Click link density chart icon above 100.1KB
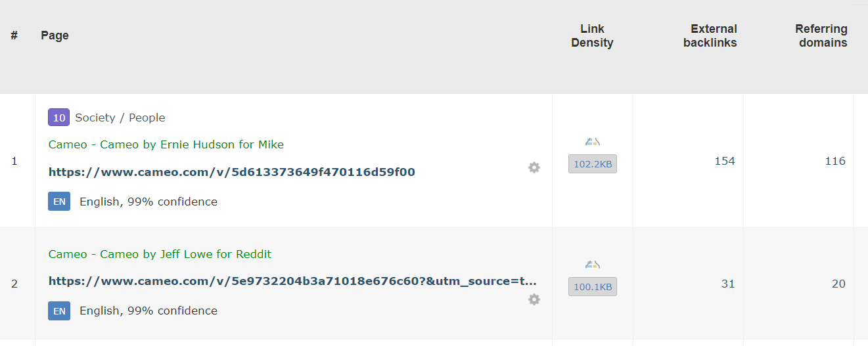The height and width of the screenshot is (346, 868). (593, 265)
